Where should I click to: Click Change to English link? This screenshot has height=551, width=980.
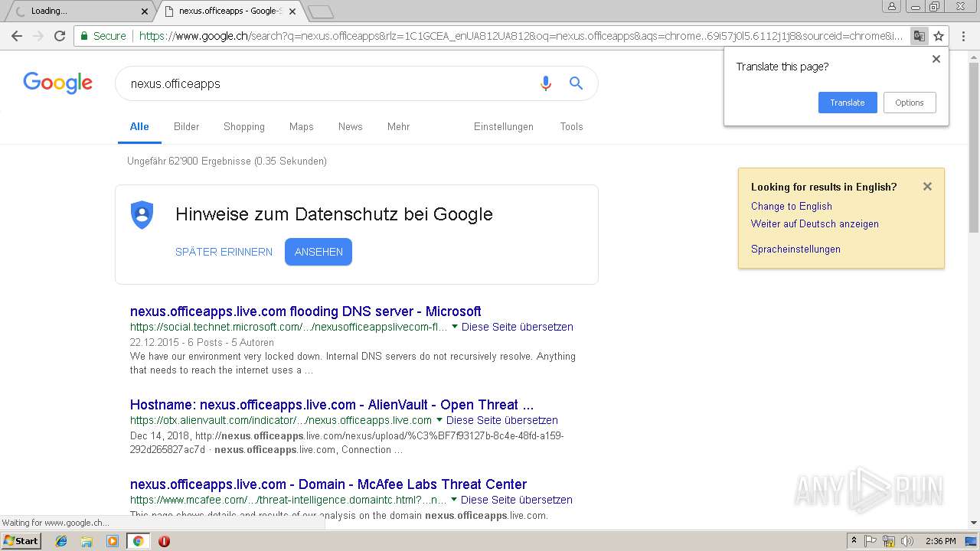[791, 207]
